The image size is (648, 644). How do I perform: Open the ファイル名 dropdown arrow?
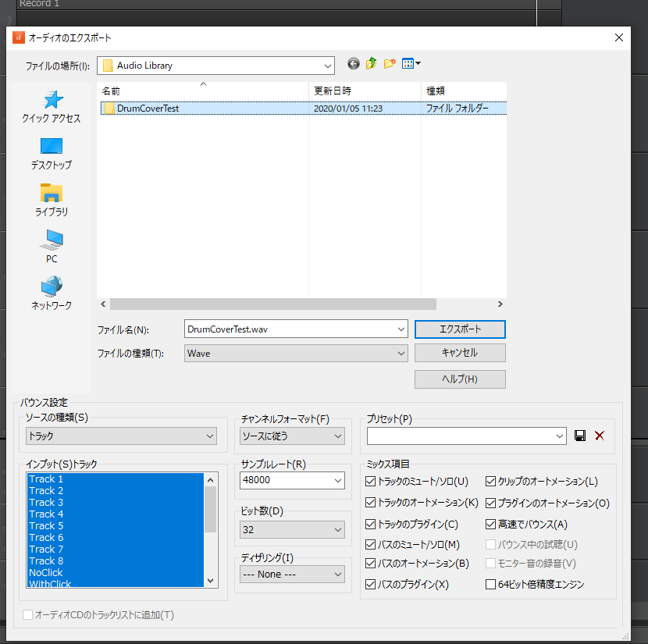pos(401,329)
